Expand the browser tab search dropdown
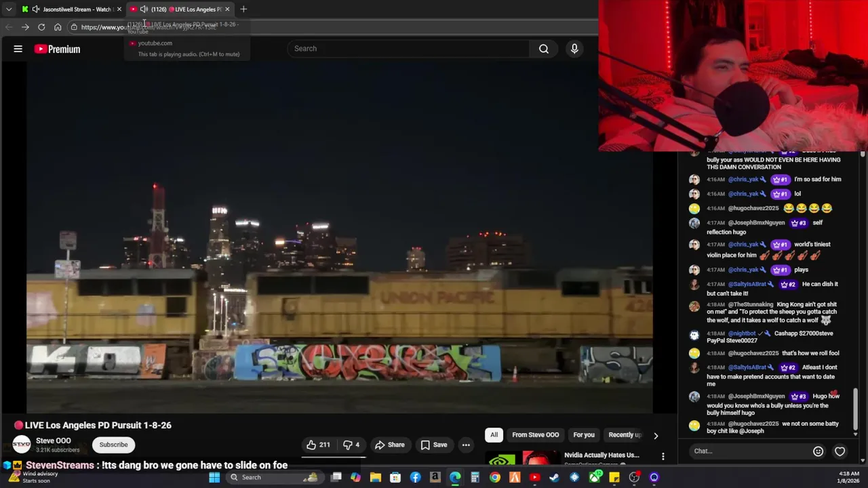Image resolution: width=868 pixels, height=488 pixels. click(9, 9)
